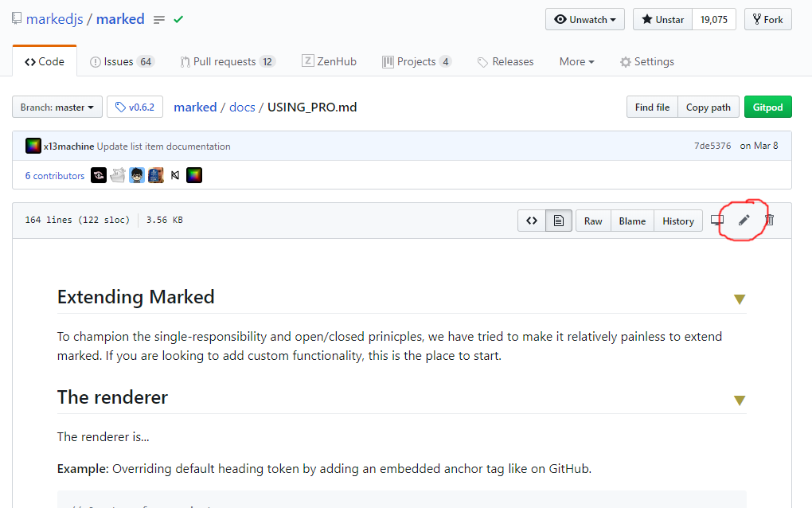Image resolution: width=812 pixels, height=508 pixels.
Task: Click the v0.6.2 tag button
Action: pos(135,107)
